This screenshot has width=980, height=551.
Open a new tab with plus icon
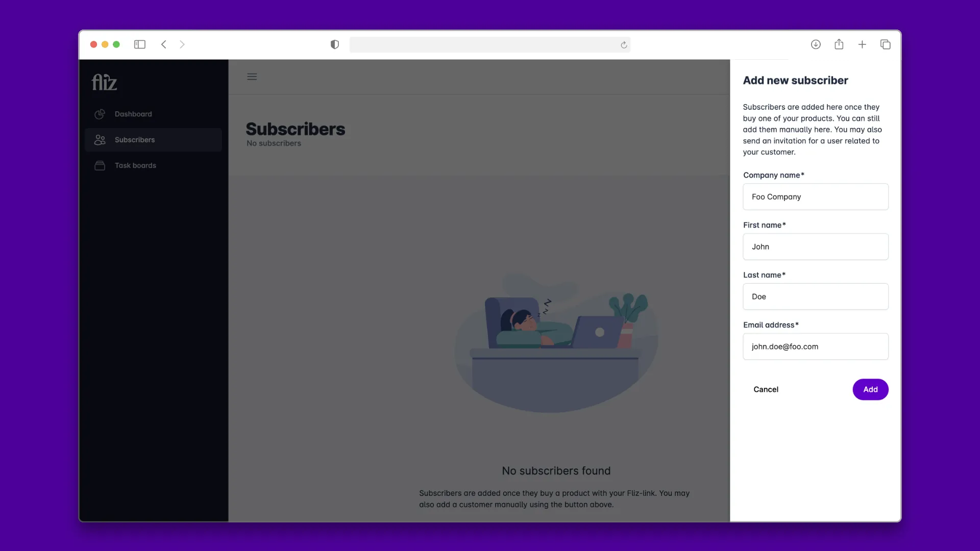[x=862, y=44]
